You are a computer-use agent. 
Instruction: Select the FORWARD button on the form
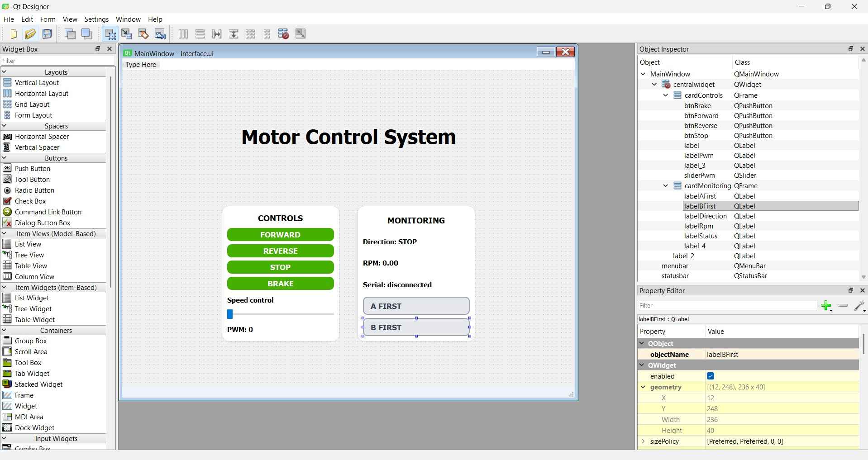281,235
